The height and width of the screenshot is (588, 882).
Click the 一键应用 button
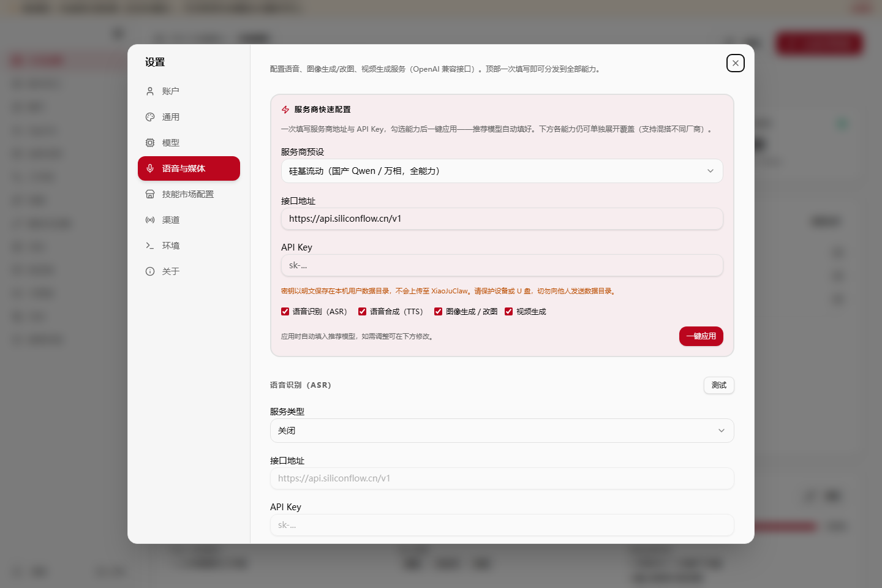click(701, 336)
